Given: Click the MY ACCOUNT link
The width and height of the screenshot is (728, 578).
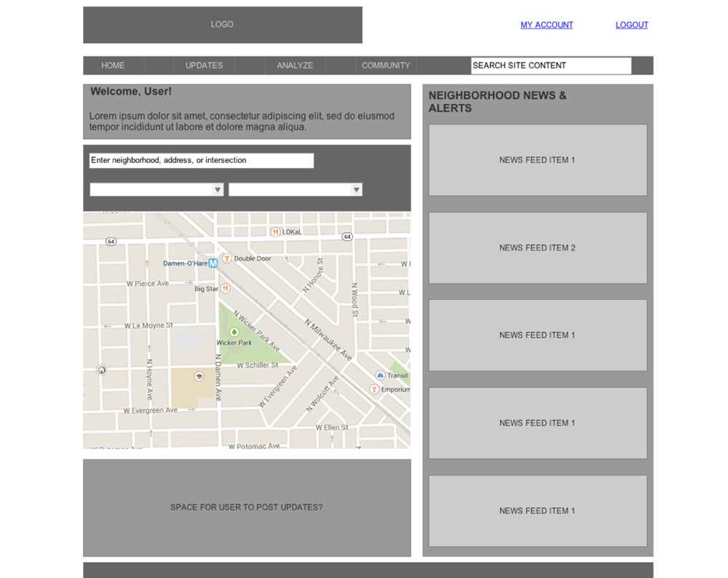Looking at the screenshot, I should tap(547, 25).
